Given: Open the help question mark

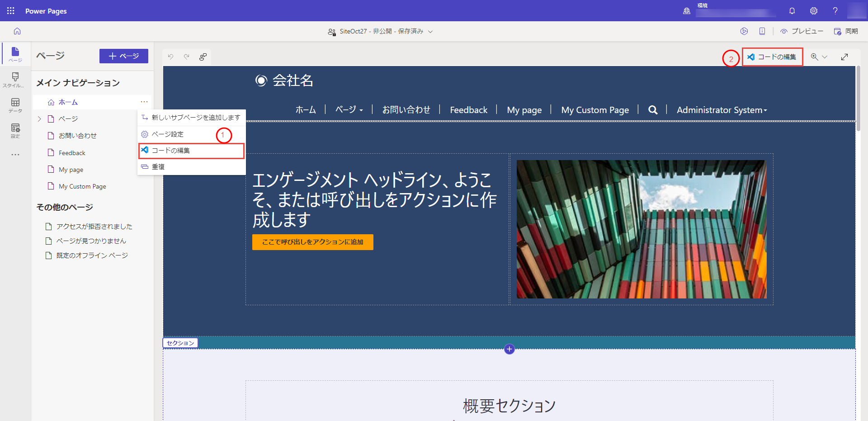Looking at the screenshot, I should click(835, 11).
